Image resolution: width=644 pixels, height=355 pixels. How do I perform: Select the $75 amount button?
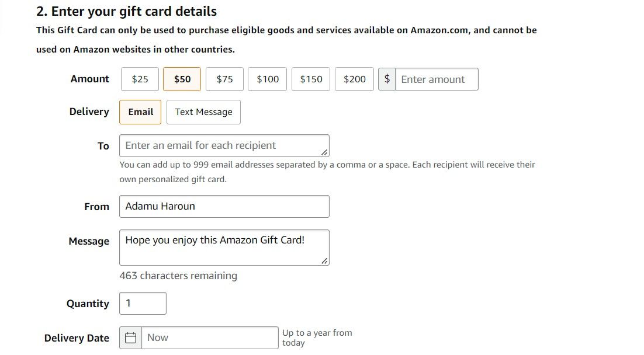pos(224,79)
